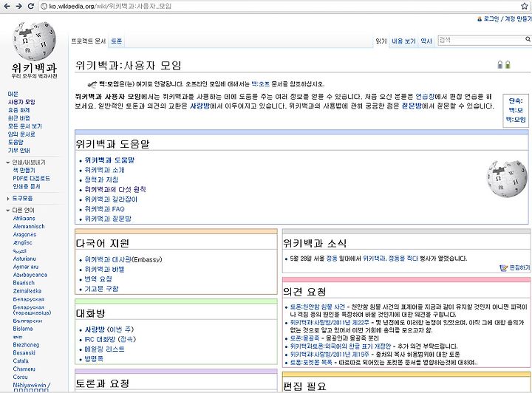Open 로그인 / 계정 만들기 link
The image size is (532, 393).
[508, 19]
